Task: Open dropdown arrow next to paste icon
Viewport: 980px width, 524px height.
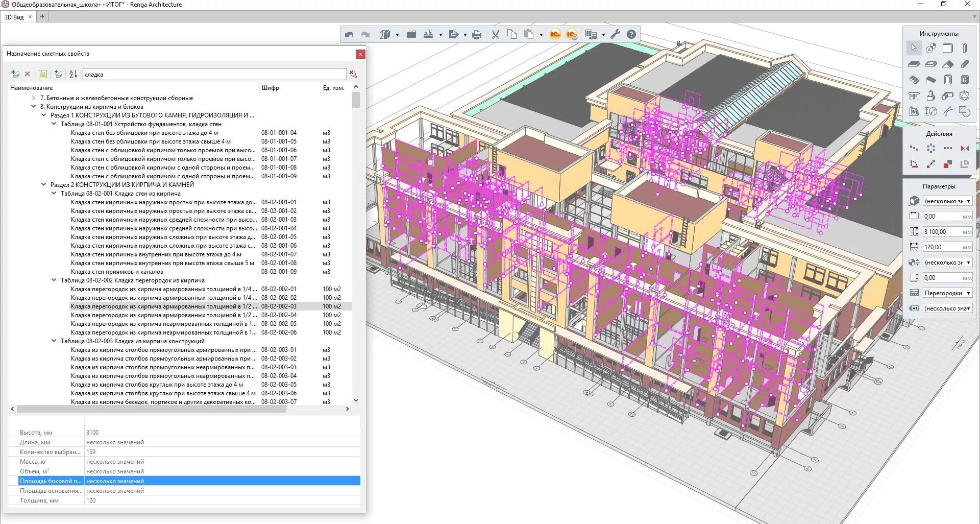Action: 541,35
